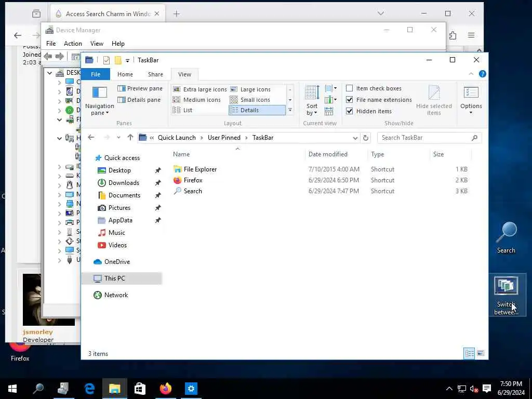The image size is (532, 399).
Task: Open Quick access in navigation pane
Action: [x=122, y=158]
